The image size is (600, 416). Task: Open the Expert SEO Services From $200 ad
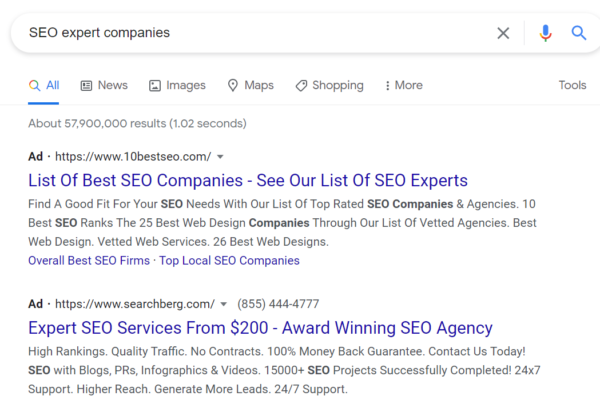pyautogui.click(x=260, y=328)
